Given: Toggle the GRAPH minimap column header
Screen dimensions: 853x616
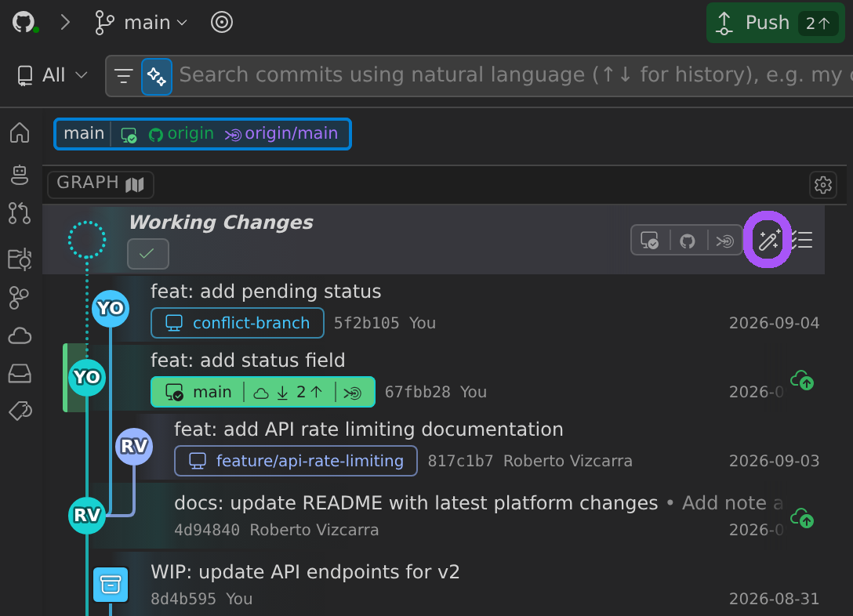Looking at the screenshot, I should pos(100,183).
